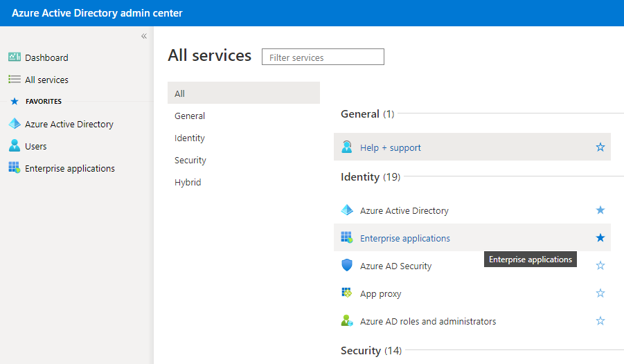624x364 pixels.
Task: Open Help + support service
Action: click(x=391, y=147)
